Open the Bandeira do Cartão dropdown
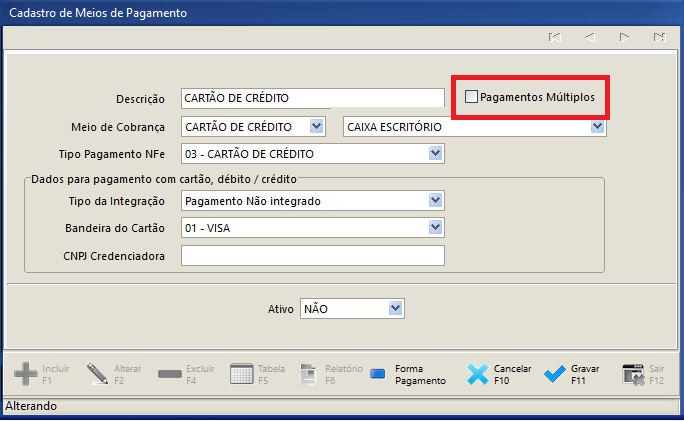The height and width of the screenshot is (421, 684). tap(435, 227)
